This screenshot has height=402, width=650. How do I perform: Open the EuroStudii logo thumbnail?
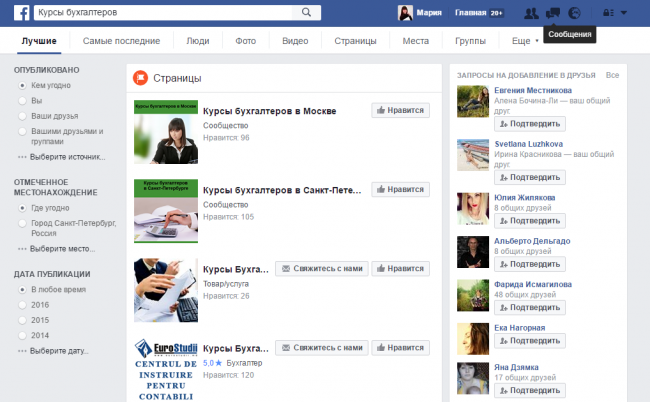point(166,370)
